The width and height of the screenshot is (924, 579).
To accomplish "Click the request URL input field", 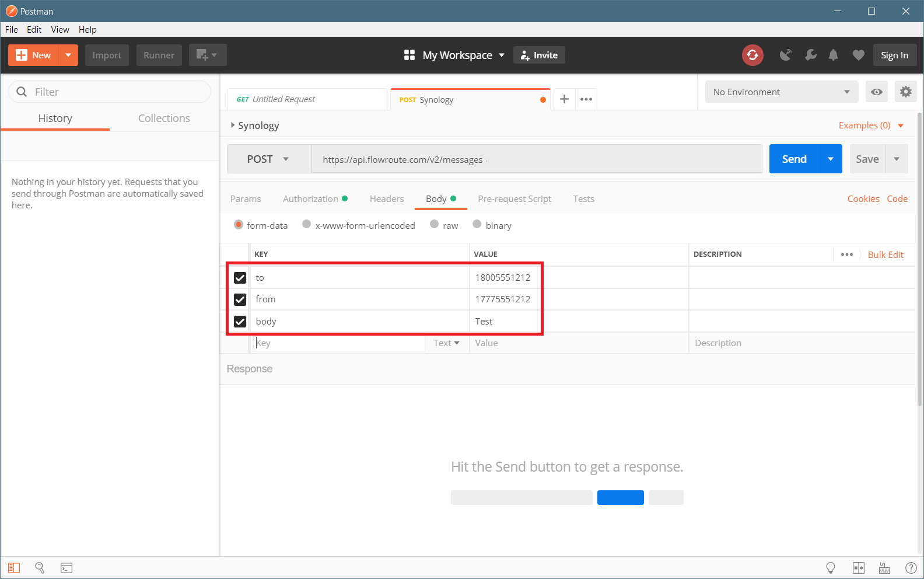I will coord(537,159).
